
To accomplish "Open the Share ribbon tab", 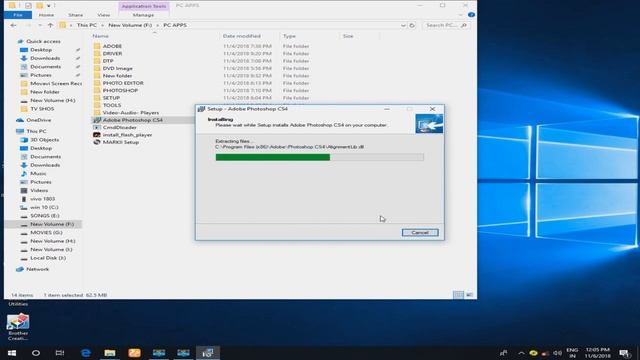I will click(76, 15).
